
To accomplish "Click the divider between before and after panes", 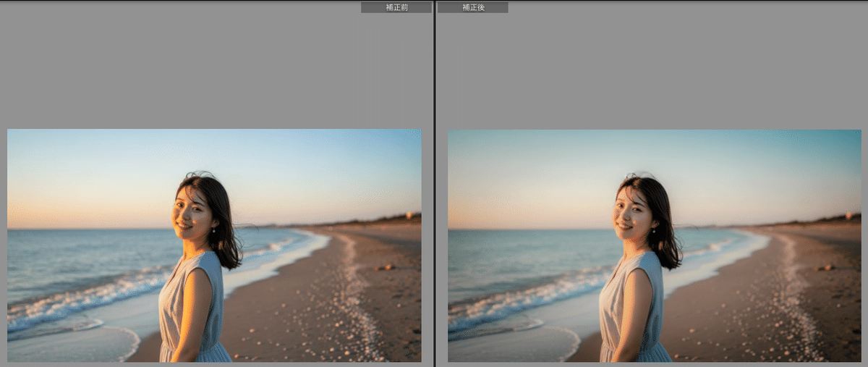I will 434,181.
